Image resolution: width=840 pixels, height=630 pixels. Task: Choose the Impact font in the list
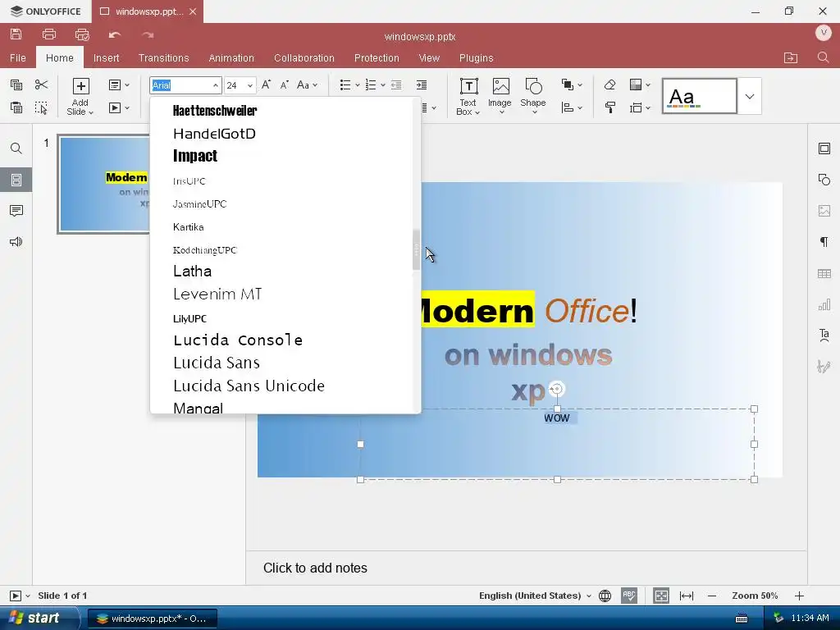(x=282, y=156)
